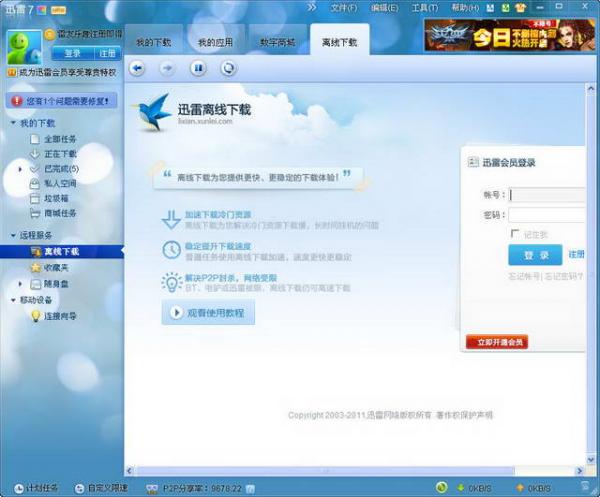Open the 工具(T) menu
The width and height of the screenshot is (600, 497).
pos(425,8)
